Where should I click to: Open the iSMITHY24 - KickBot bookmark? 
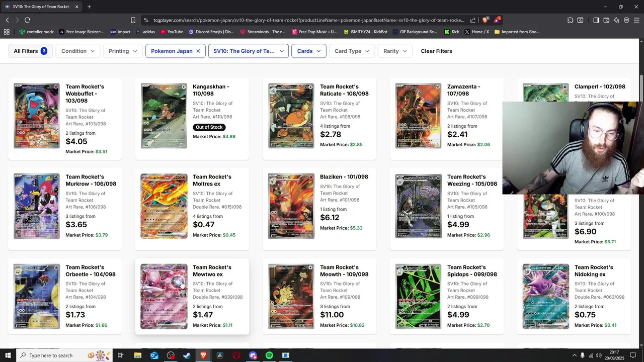(x=365, y=32)
